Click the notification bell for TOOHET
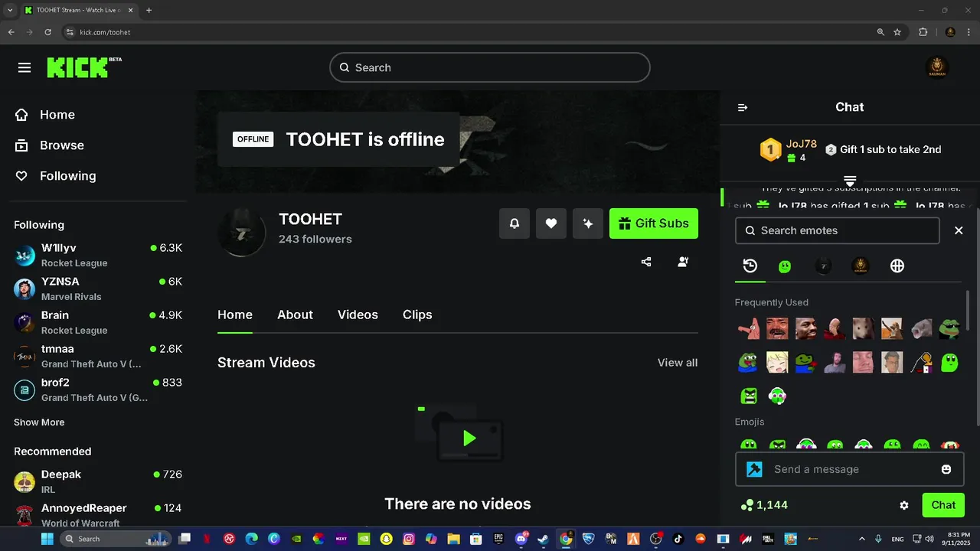 (x=514, y=223)
